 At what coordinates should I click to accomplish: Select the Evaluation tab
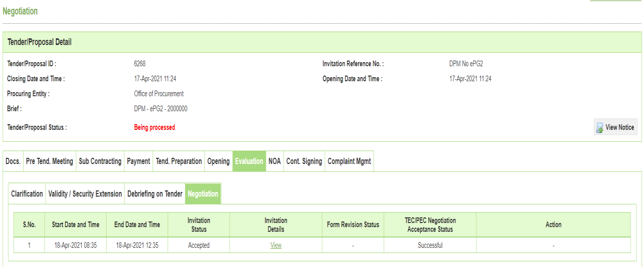click(249, 161)
